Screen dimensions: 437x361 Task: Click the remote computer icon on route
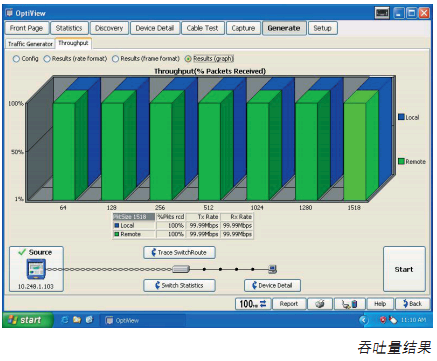pos(273,269)
